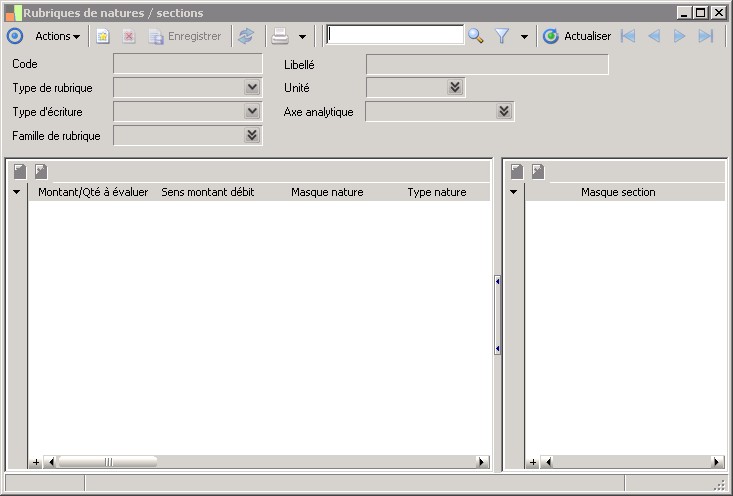This screenshot has height=496, width=733.
Task: Click left grid scroll-left arrow
Action: (x=51, y=462)
